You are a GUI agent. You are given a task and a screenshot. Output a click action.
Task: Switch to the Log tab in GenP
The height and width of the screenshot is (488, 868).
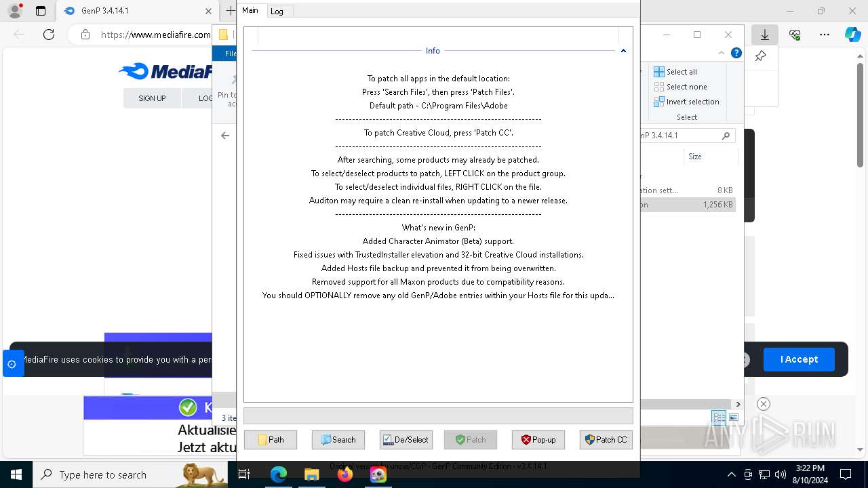tap(277, 11)
